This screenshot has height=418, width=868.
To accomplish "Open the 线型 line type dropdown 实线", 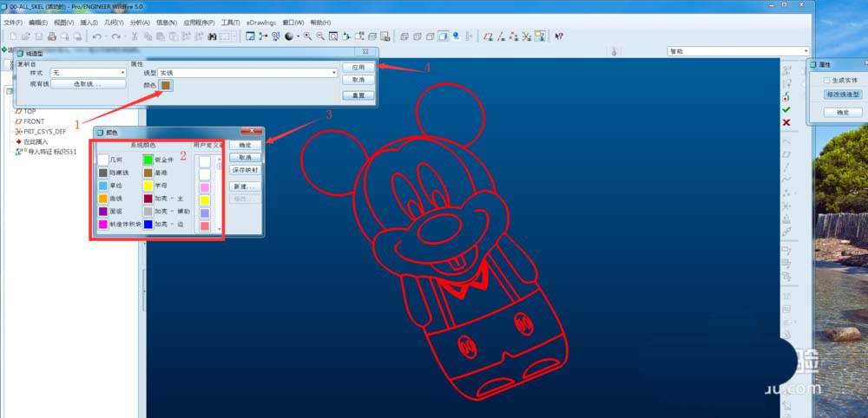I will pos(247,73).
